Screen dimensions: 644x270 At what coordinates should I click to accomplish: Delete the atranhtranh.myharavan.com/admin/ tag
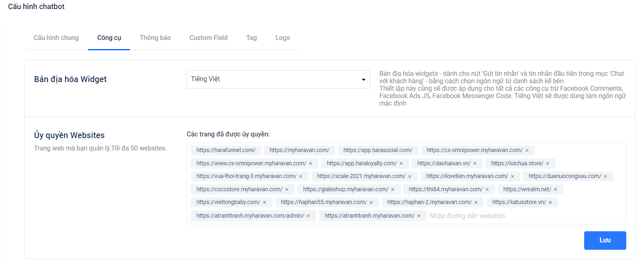coord(308,216)
